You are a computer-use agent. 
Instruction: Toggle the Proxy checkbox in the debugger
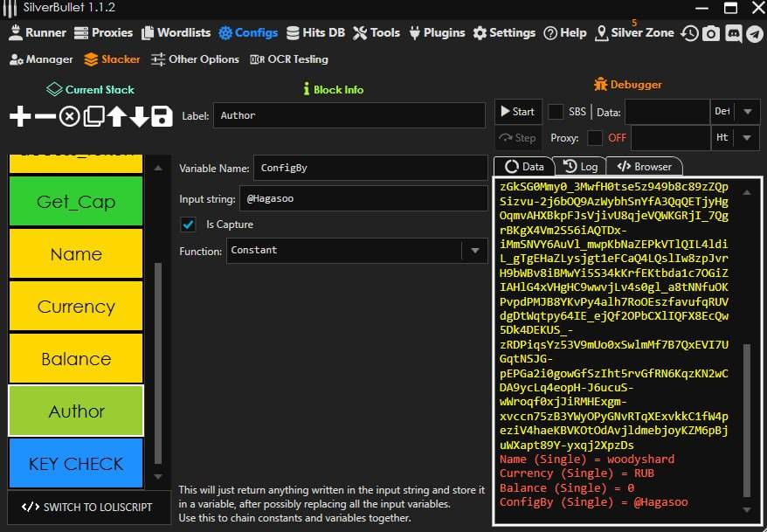coord(595,138)
